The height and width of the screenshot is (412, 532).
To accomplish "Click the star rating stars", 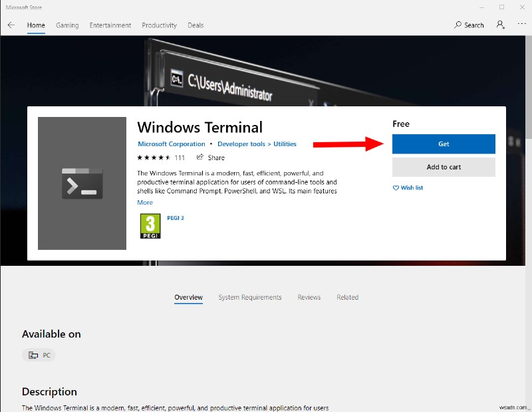I will (x=156, y=157).
